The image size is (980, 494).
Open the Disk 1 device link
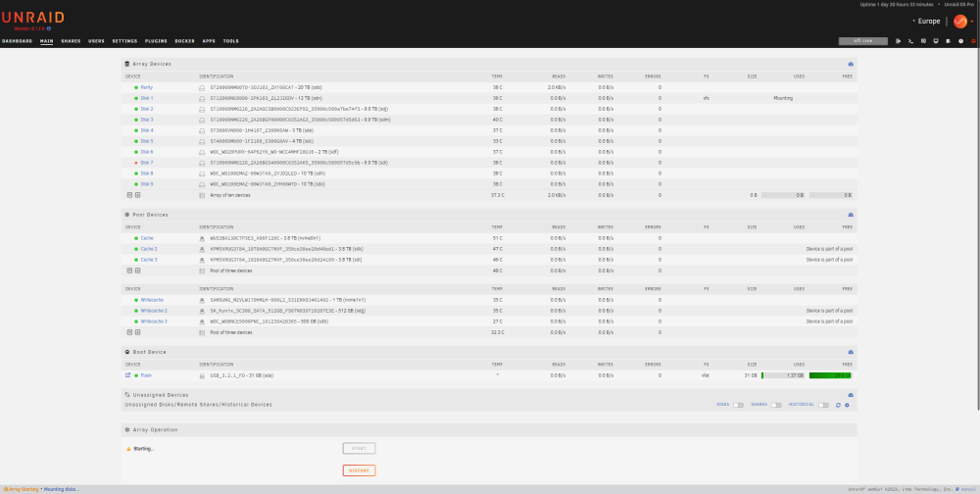147,98
